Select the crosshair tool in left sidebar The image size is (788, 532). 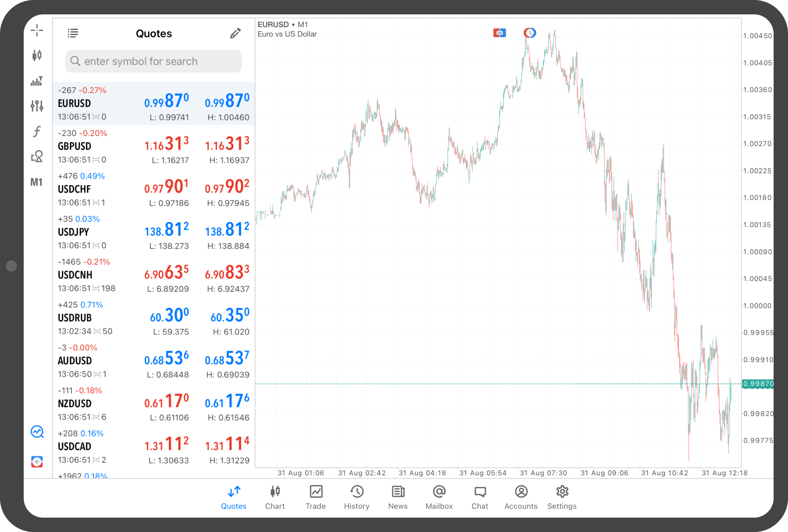coord(37,30)
